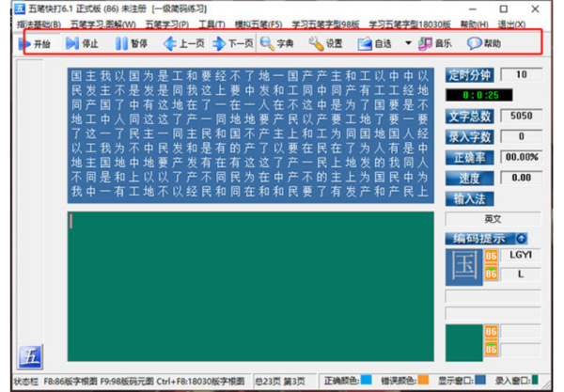Maximize the 五笔快打 window

pyautogui.click(x=504, y=9)
